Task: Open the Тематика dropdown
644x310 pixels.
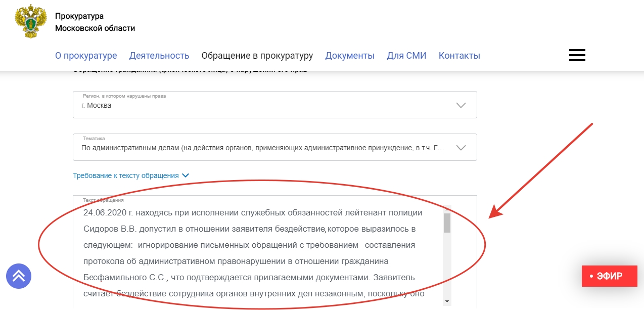Action: point(275,147)
